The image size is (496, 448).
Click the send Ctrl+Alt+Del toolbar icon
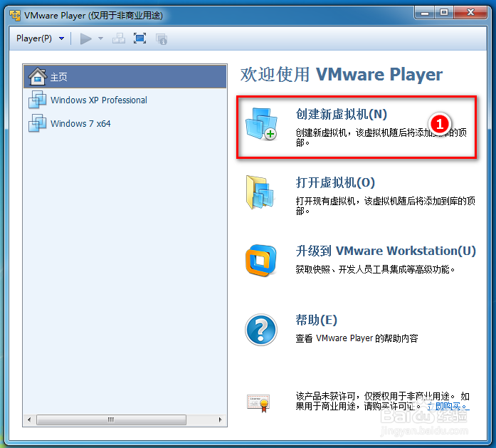119,38
